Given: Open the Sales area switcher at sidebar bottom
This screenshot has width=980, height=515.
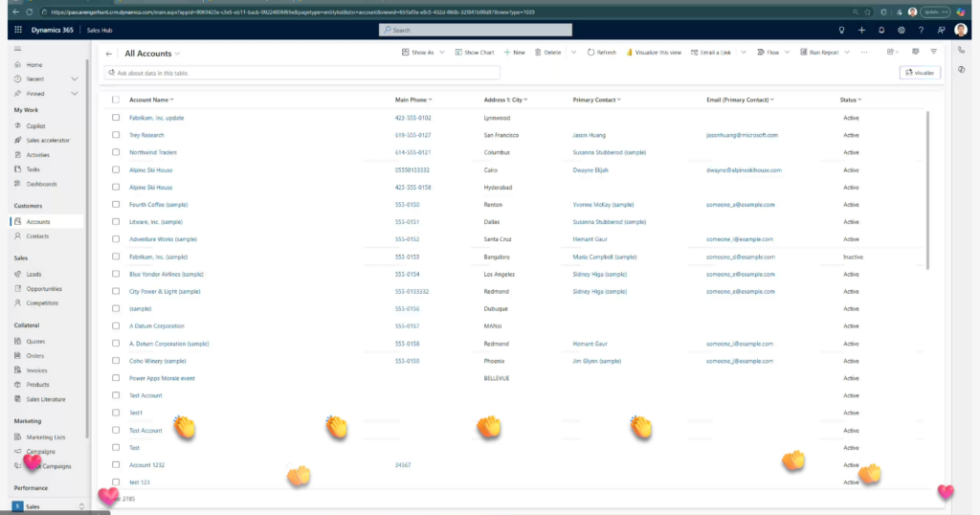Looking at the screenshot, I should point(48,506).
